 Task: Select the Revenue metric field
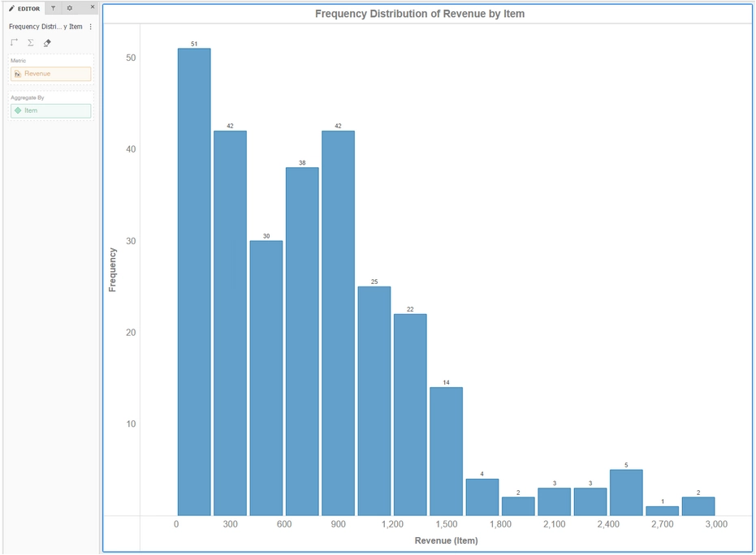pyautogui.click(x=50, y=74)
